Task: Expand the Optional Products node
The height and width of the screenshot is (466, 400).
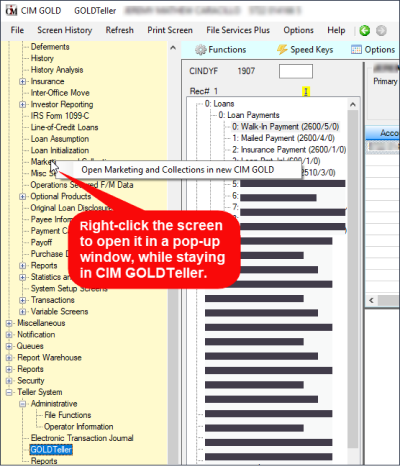Action: coord(22,196)
